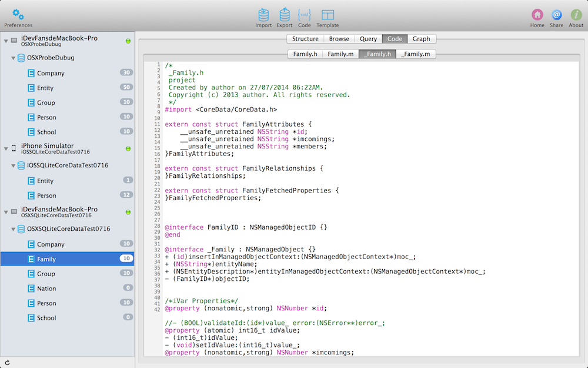This screenshot has width=588, height=368.
Task: Collapse the OSXProbeDubug database node
Action: click(13, 58)
